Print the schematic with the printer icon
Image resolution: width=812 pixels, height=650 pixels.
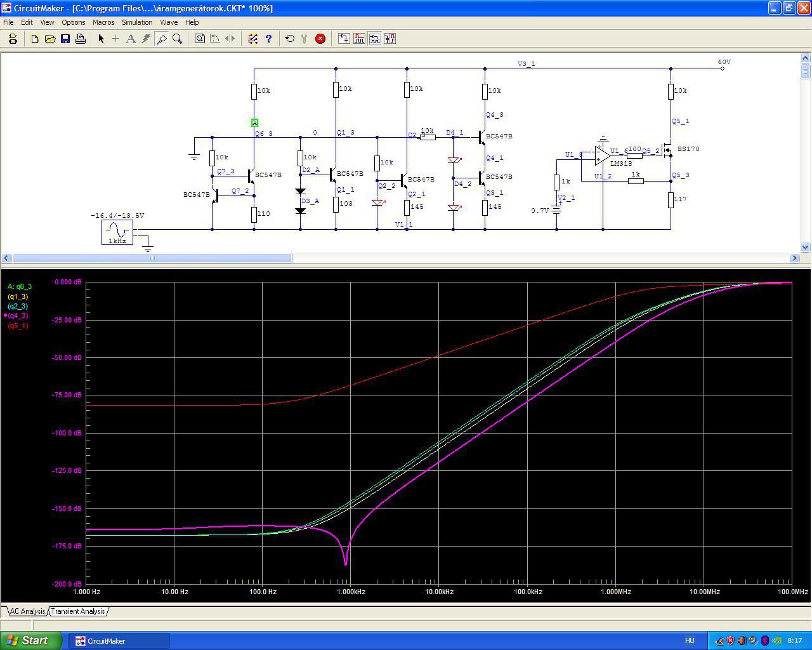tap(81, 39)
